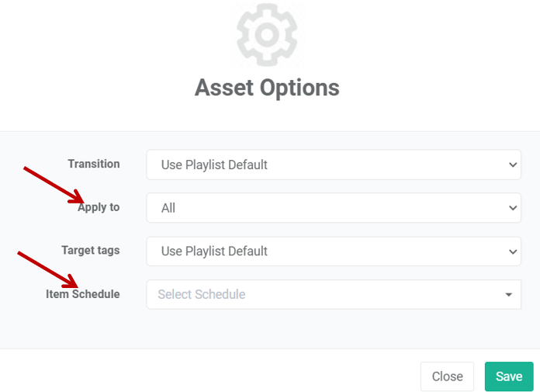540x392 pixels.
Task: Click the Transition dropdown chevron arrow
Action: point(513,165)
